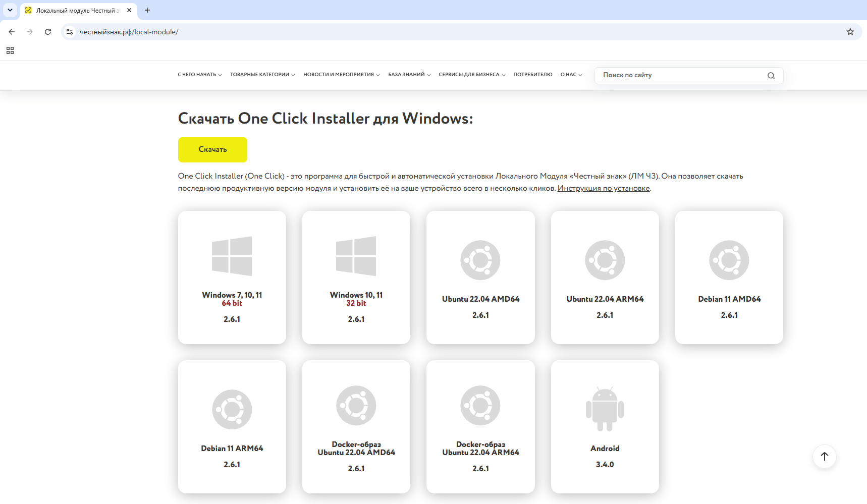Expand the Сервисы для бизнеса menu
This screenshot has width=867, height=504.
click(x=472, y=75)
